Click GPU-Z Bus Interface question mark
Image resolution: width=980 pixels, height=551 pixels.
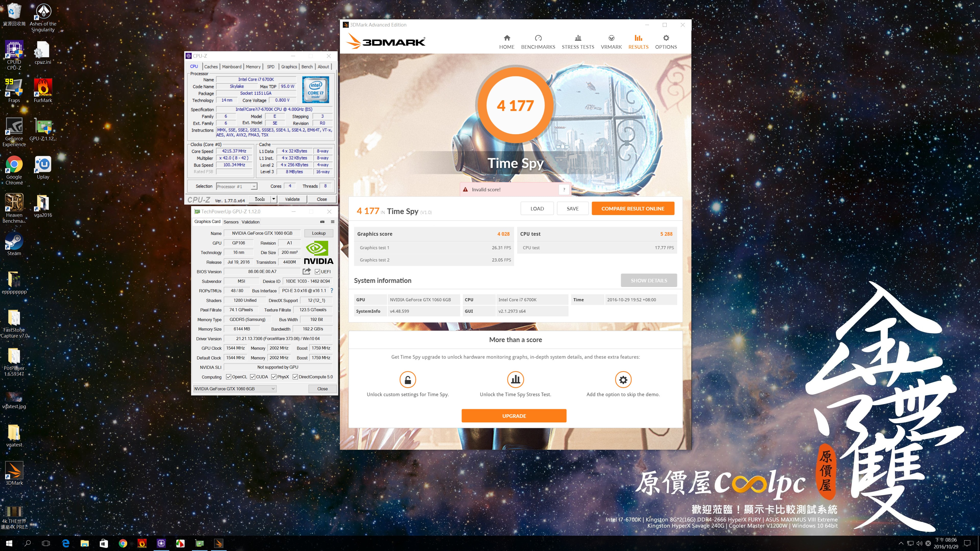pos(332,291)
